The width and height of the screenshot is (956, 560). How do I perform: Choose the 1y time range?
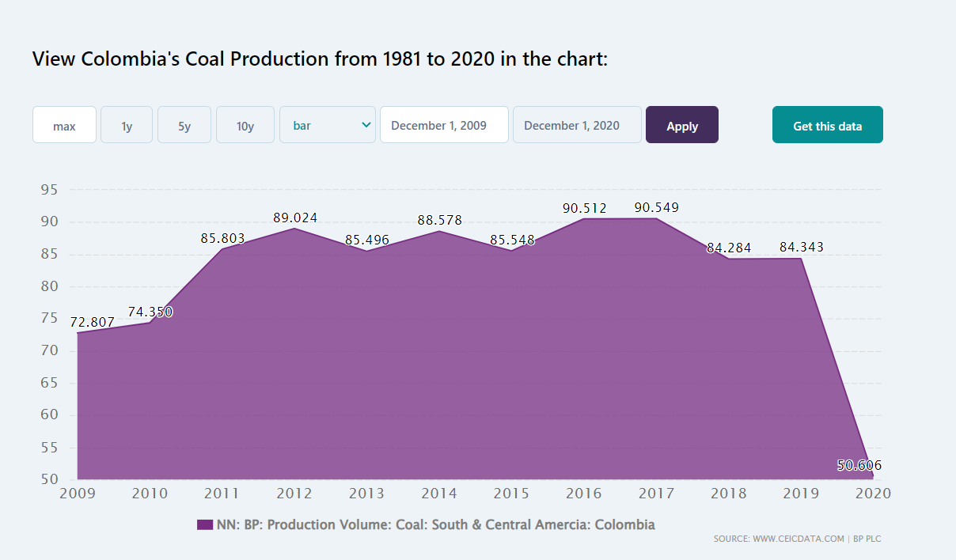[127, 125]
